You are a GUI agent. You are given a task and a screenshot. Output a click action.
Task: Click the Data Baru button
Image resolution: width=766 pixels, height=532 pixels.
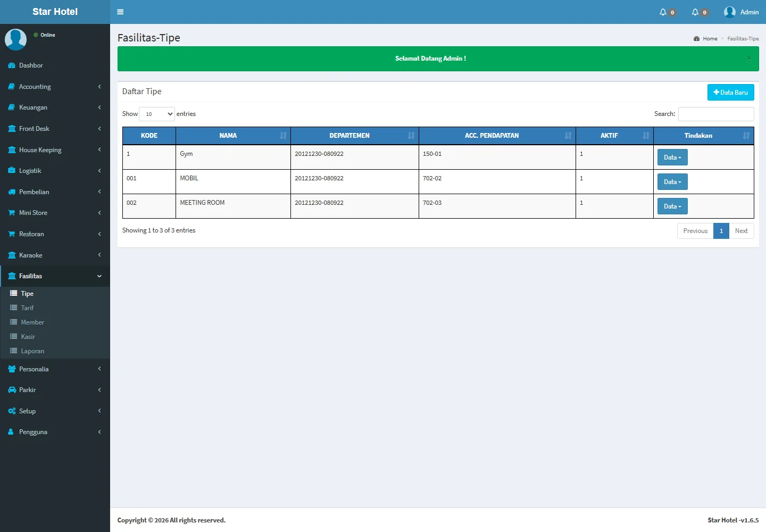(730, 93)
